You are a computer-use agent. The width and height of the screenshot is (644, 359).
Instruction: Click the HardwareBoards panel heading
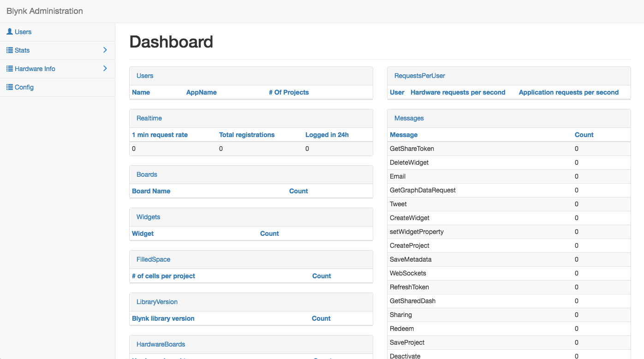[251, 344]
